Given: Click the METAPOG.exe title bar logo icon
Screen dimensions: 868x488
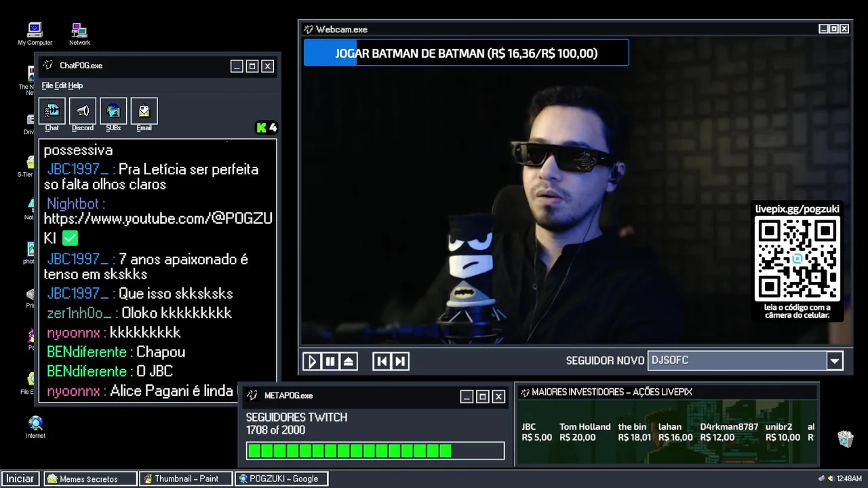Looking at the screenshot, I should (252, 395).
